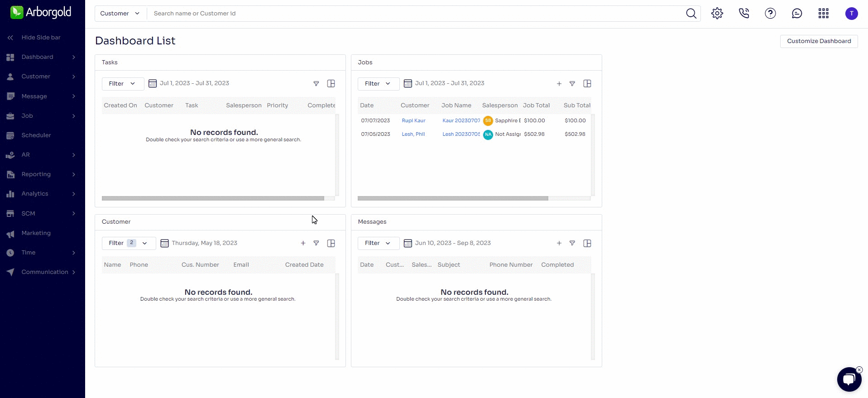868x398 pixels.
Task: Open Scheduler from the sidebar
Action: coord(36,135)
